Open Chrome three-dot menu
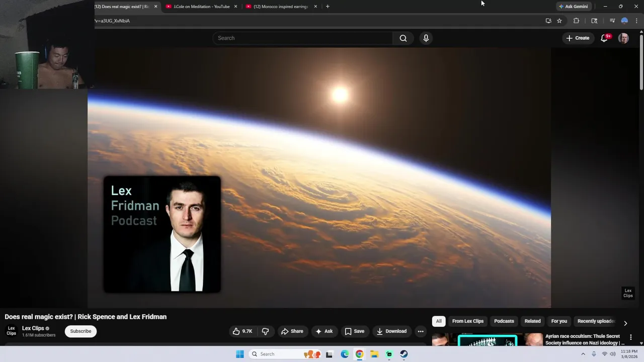644x362 pixels. pos(636,21)
